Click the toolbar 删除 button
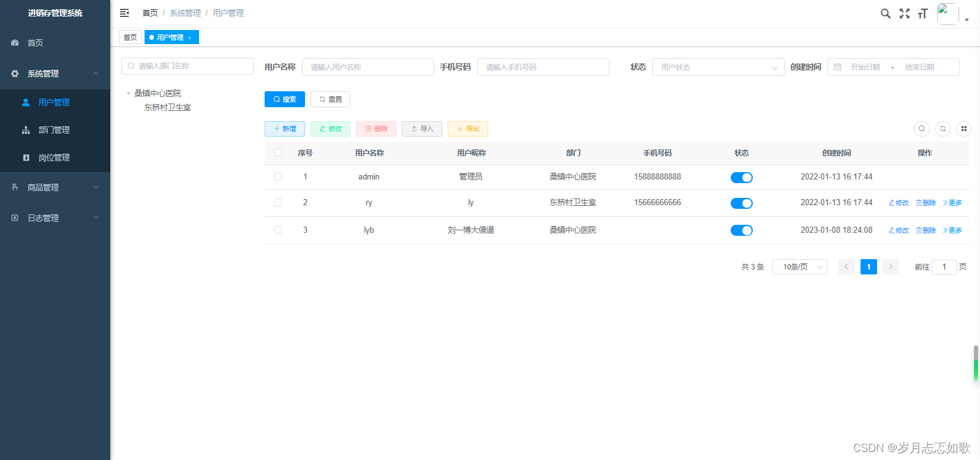Screen dimensions: 980x460 376,129
